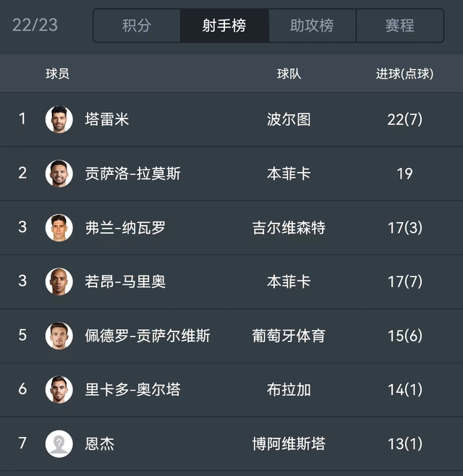Image resolution: width=463 pixels, height=476 pixels.
Task: Open team 波尔图 in first row
Action: [x=289, y=119]
